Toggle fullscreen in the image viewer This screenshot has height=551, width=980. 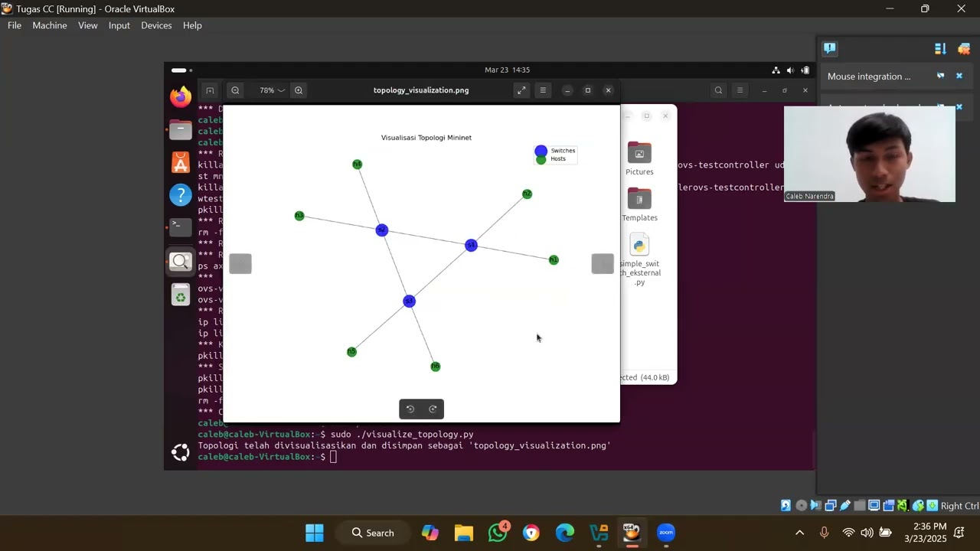tap(521, 90)
